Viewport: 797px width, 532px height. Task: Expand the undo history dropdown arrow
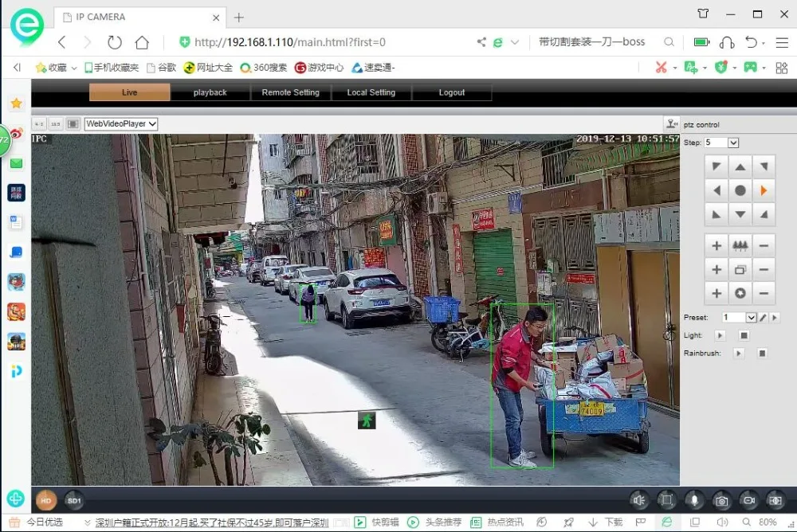pos(764,43)
